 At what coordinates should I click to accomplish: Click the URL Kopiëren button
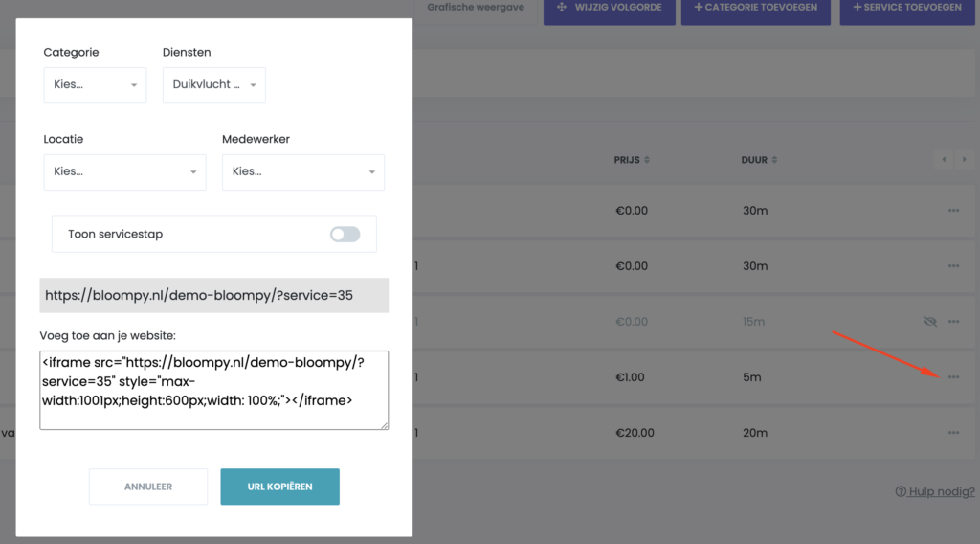[x=279, y=487]
